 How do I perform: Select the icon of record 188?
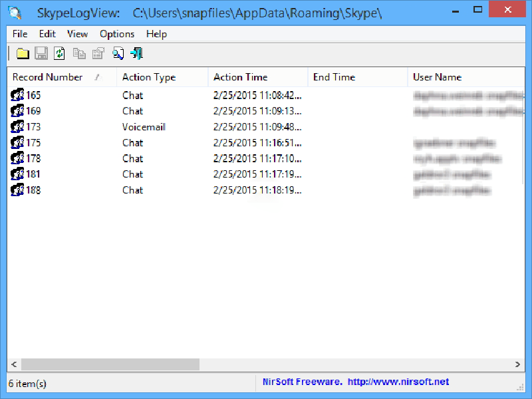point(17,190)
